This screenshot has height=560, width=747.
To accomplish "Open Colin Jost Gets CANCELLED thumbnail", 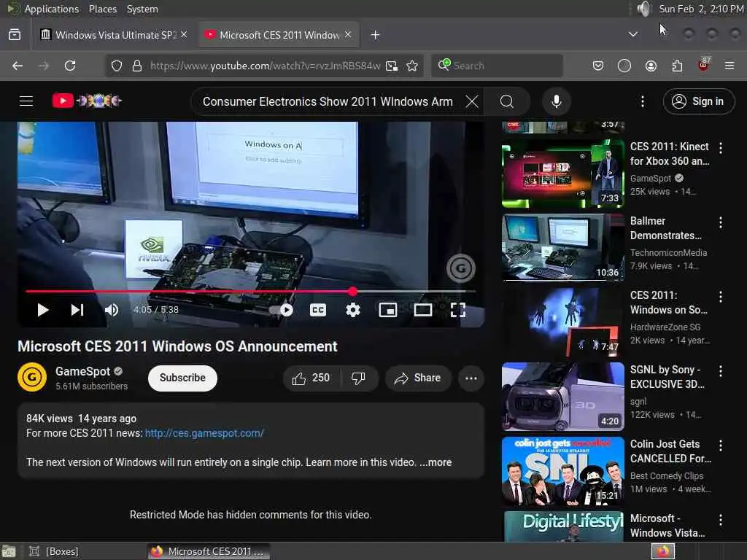I will pyautogui.click(x=562, y=470).
